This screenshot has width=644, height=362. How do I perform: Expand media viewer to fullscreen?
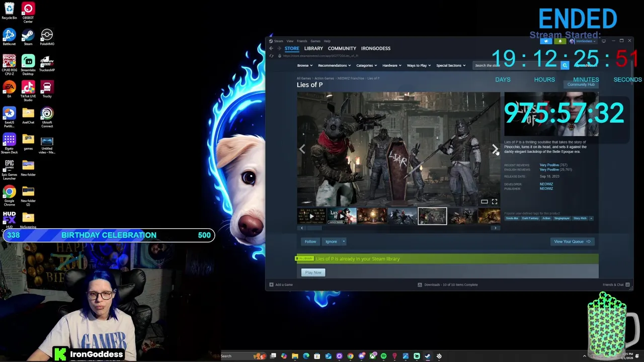(495, 202)
